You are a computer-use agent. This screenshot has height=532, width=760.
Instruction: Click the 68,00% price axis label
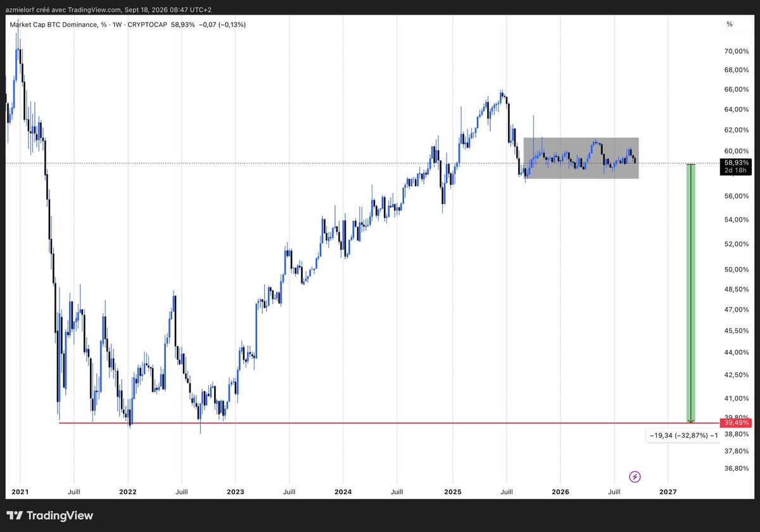coord(737,70)
